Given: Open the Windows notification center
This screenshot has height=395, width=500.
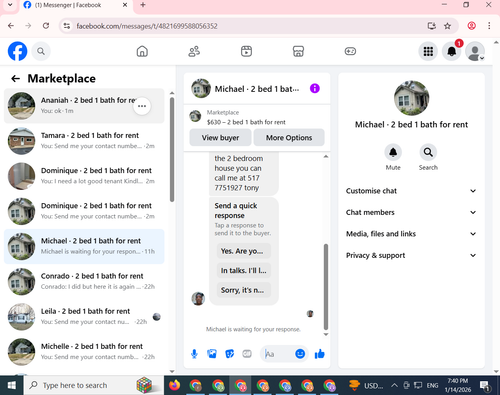Looking at the screenshot, I should pos(484,386).
